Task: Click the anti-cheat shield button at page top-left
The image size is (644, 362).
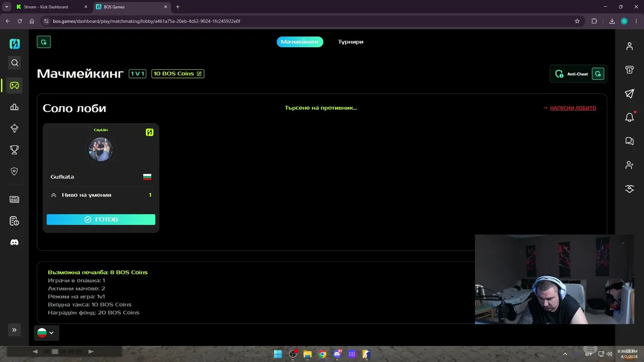Action: (x=44, y=42)
